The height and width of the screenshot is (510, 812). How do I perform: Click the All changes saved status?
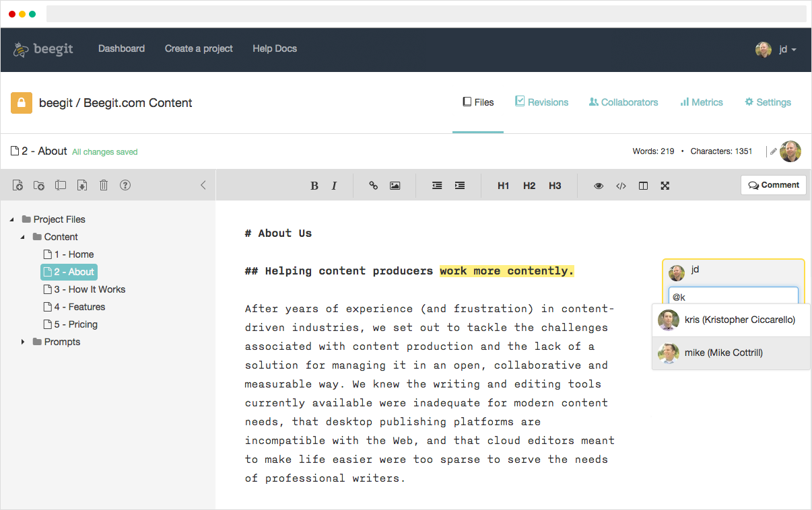(x=104, y=152)
